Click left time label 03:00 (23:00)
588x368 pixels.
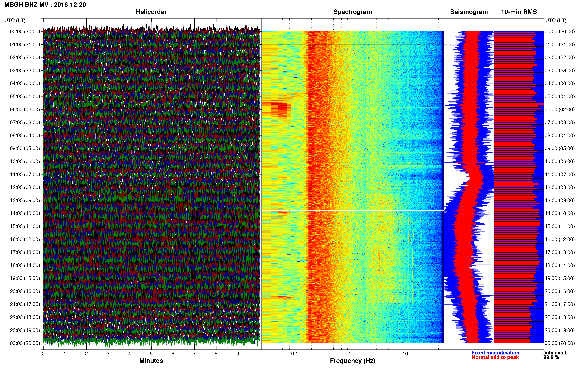tap(25, 71)
